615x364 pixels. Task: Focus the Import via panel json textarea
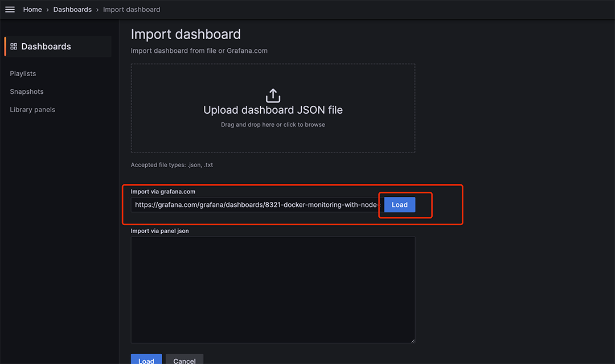click(273, 290)
